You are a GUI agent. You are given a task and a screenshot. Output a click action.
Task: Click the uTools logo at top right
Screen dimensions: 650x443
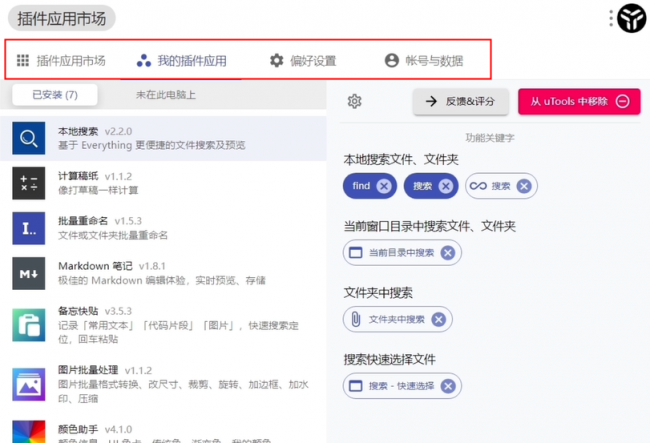[631, 18]
